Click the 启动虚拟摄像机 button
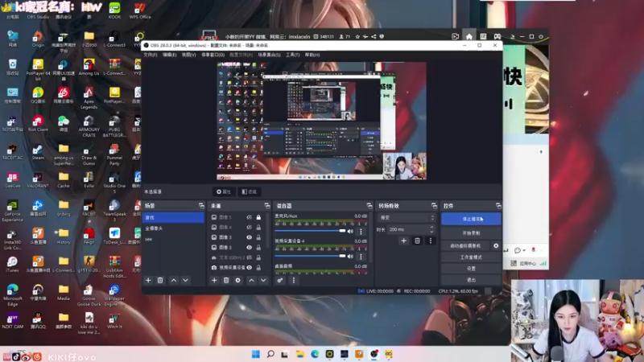This screenshot has height=362, width=644. tap(466, 245)
